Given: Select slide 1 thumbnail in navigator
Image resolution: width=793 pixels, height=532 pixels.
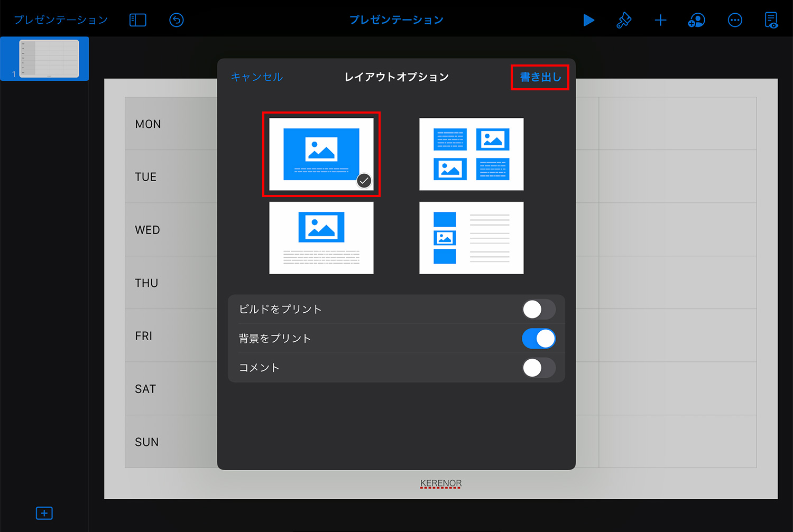Looking at the screenshot, I should pyautogui.click(x=49, y=59).
